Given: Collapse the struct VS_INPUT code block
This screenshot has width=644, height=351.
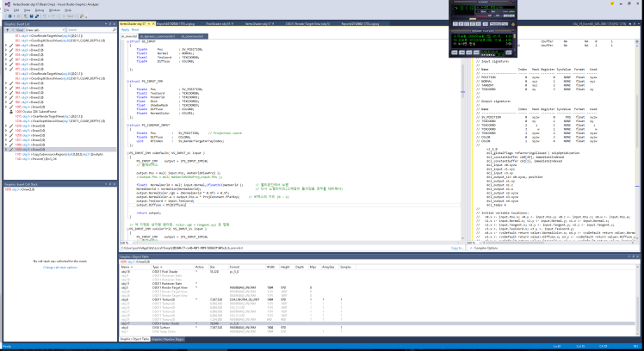Looking at the screenshot, I should (127, 41).
